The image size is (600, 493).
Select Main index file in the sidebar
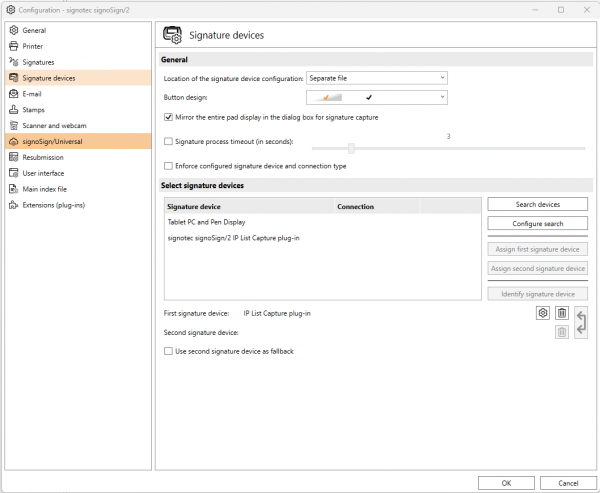tap(78, 189)
